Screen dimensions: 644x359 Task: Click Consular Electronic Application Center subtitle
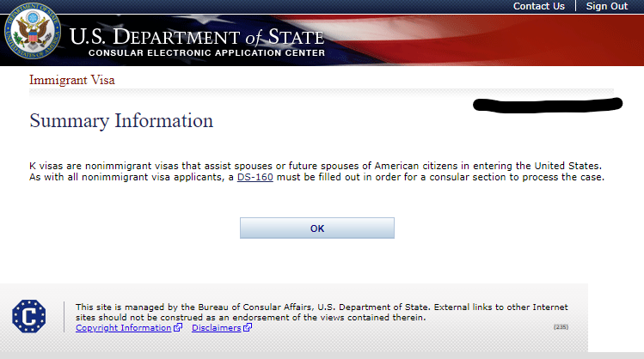pyautogui.click(x=206, y=53)
